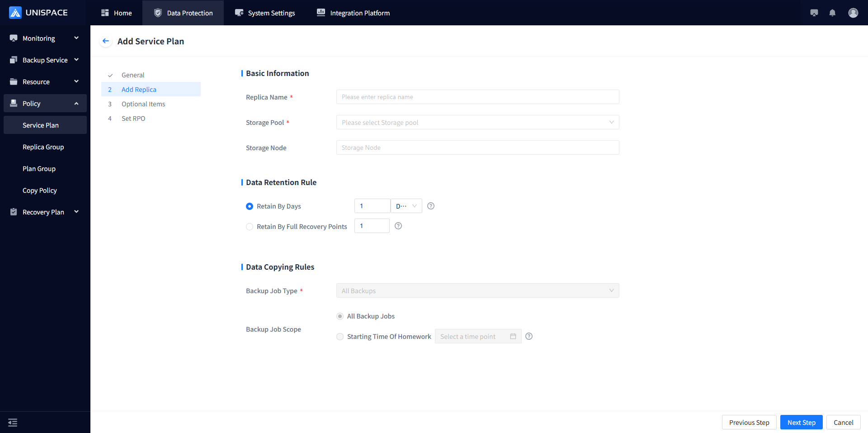This screenshot has height=433, width=868.
Task: Open the notification bell icon
Action: [x=832, y=13]
